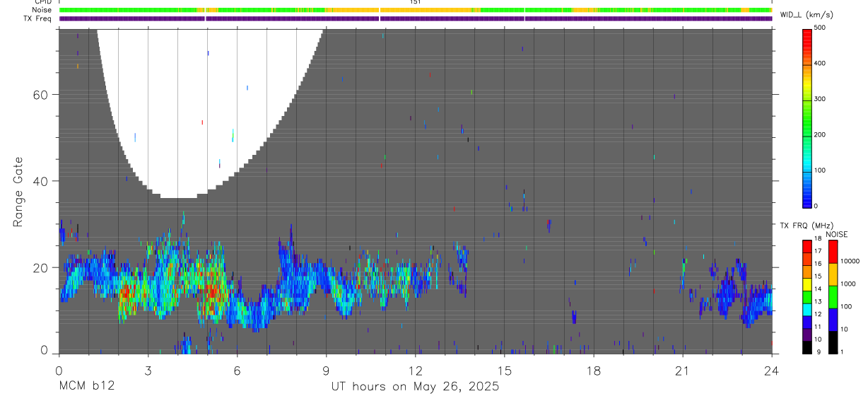Click the CPID value "151"

415,2
